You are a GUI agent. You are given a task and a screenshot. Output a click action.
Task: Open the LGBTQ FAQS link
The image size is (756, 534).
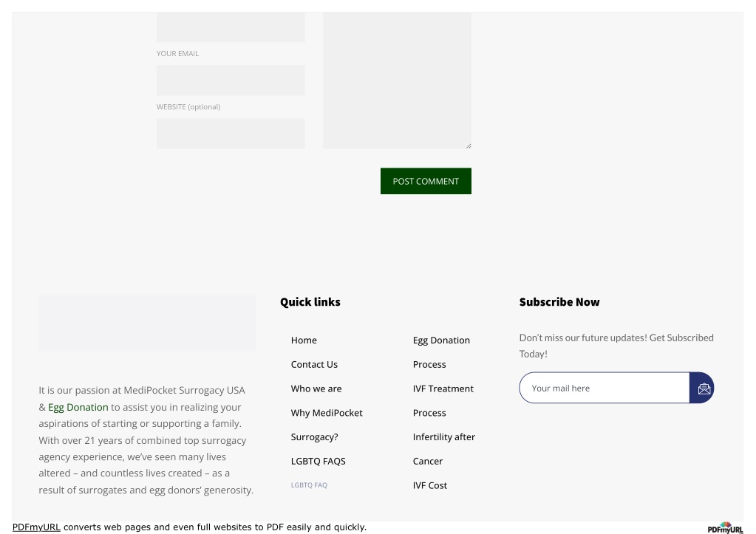click(x=319, y=461)
